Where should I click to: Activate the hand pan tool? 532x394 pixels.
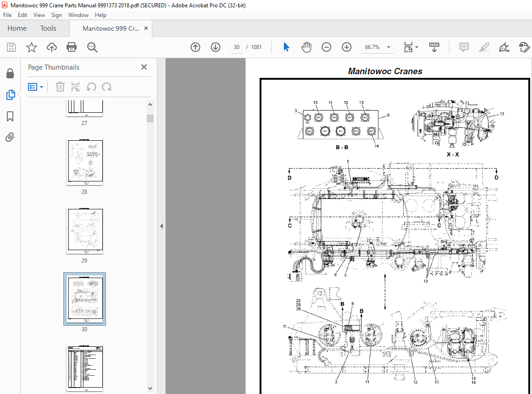[x=306, y=47]
